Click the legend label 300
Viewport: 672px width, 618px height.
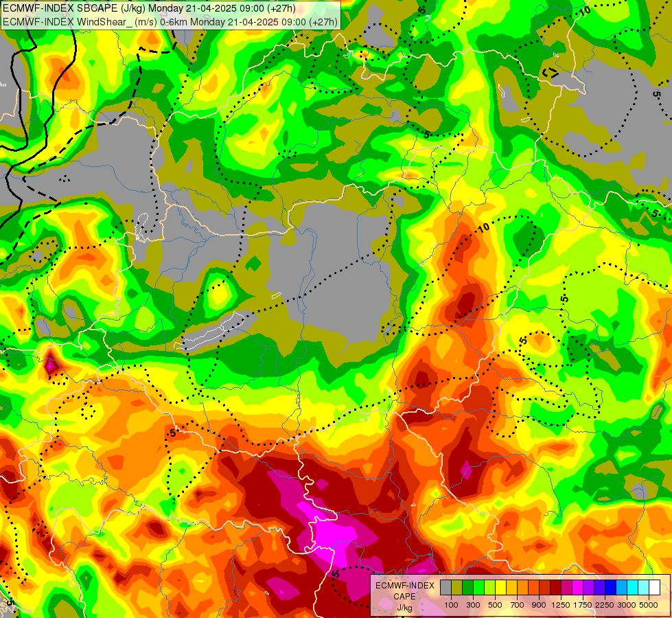point(473,605)
